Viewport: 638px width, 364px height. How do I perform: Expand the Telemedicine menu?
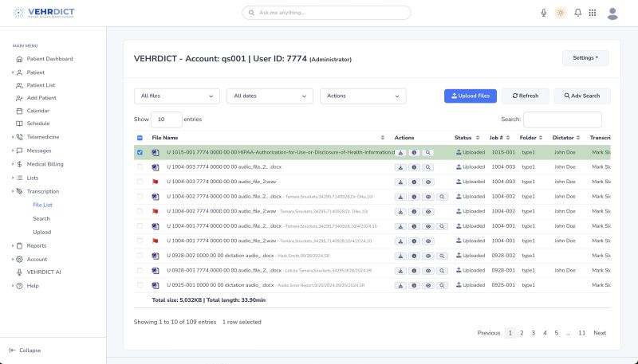(x=13, y=137)
